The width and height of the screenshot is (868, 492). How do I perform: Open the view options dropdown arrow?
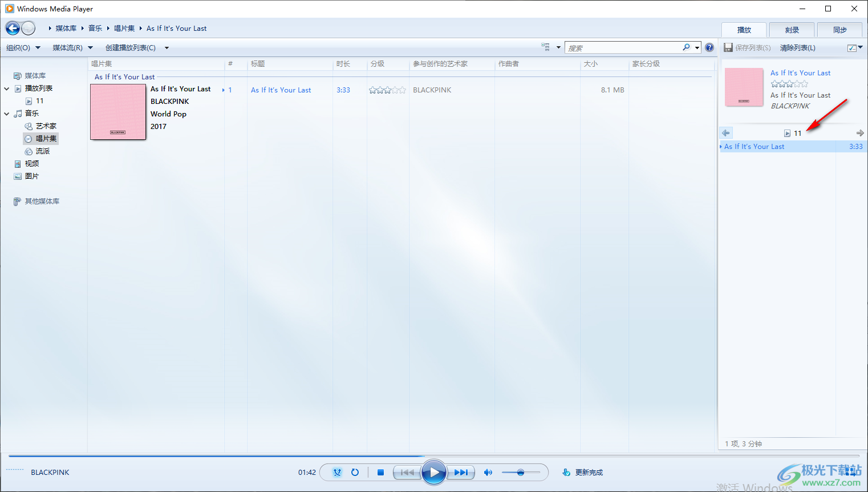point(558,48)
